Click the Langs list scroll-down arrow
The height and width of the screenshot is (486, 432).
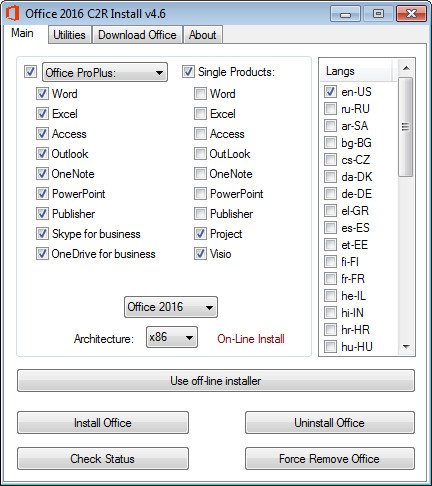click(x=406, y=347)
